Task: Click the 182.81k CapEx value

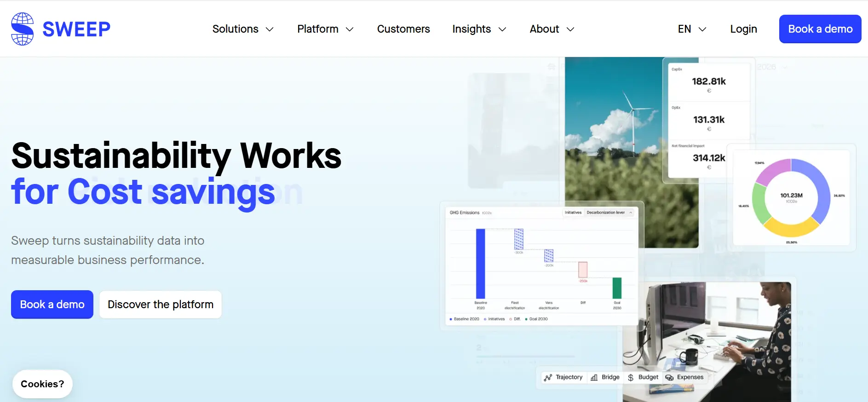Action: point(709,81)
